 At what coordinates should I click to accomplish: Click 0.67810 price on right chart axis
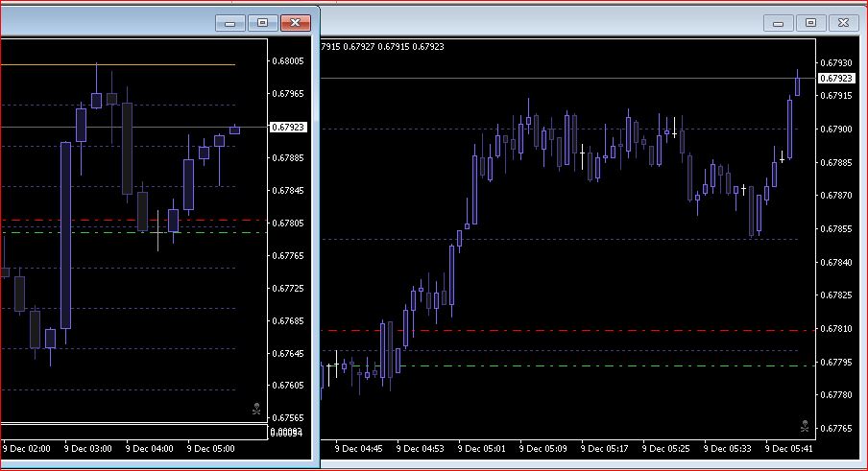click(x=836, y=329)
